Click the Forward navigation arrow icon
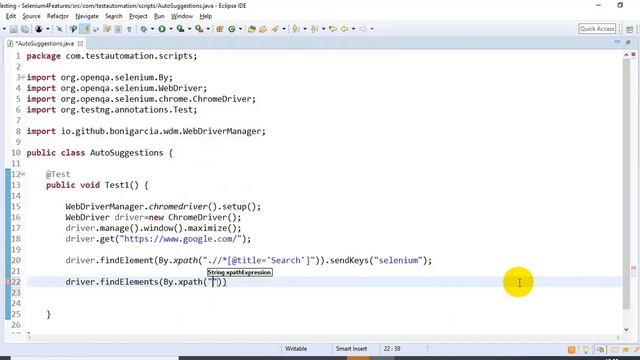Image resolution: width=640 pixels, height=360 pixels. (x=362, y=29)
